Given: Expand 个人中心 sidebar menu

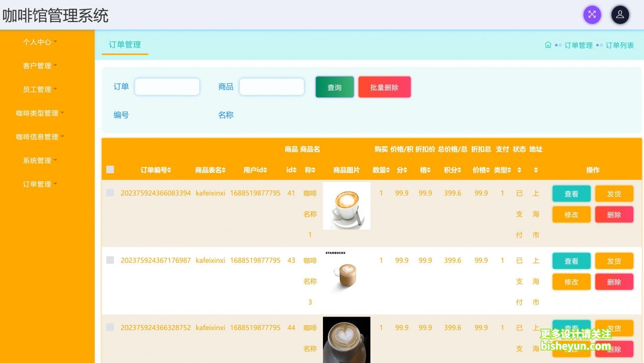Looking at the screenshot, I should (40, 42).
